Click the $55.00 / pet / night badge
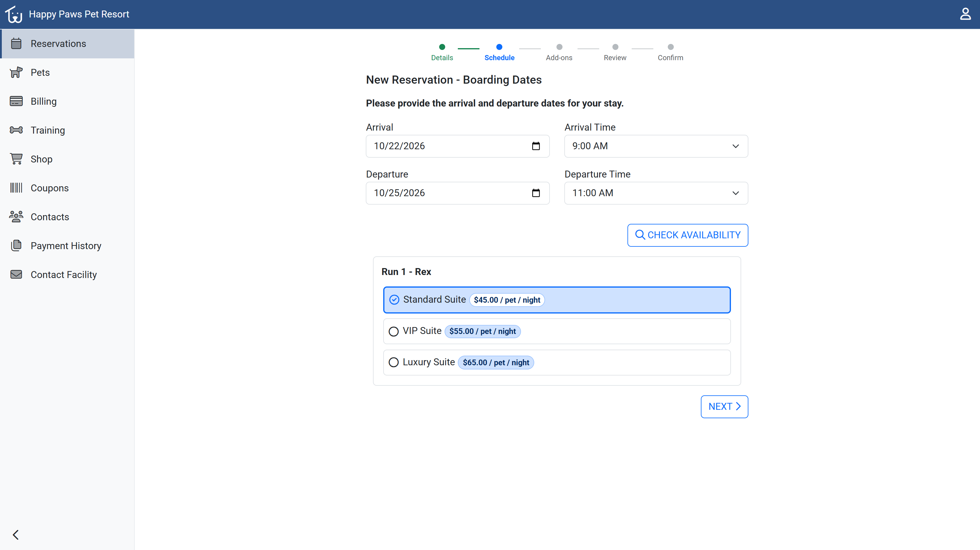Viewport: 980px width, 550px height. [482, 331]
